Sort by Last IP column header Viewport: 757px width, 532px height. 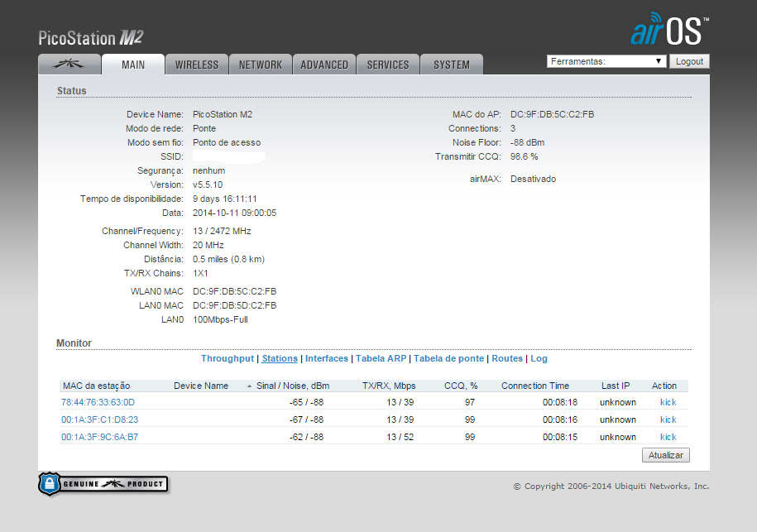click(x=616, y=386)
